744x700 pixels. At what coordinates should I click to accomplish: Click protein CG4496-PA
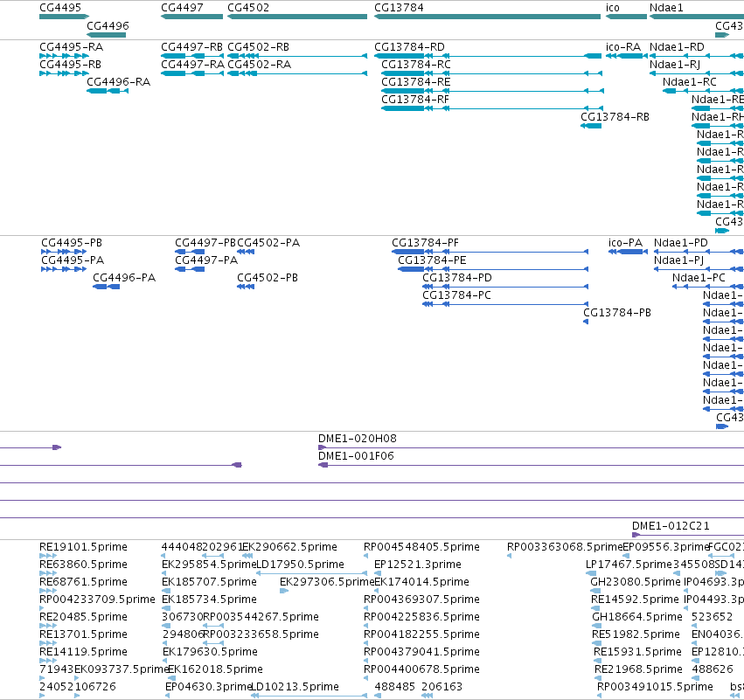[x=124, y=278]
